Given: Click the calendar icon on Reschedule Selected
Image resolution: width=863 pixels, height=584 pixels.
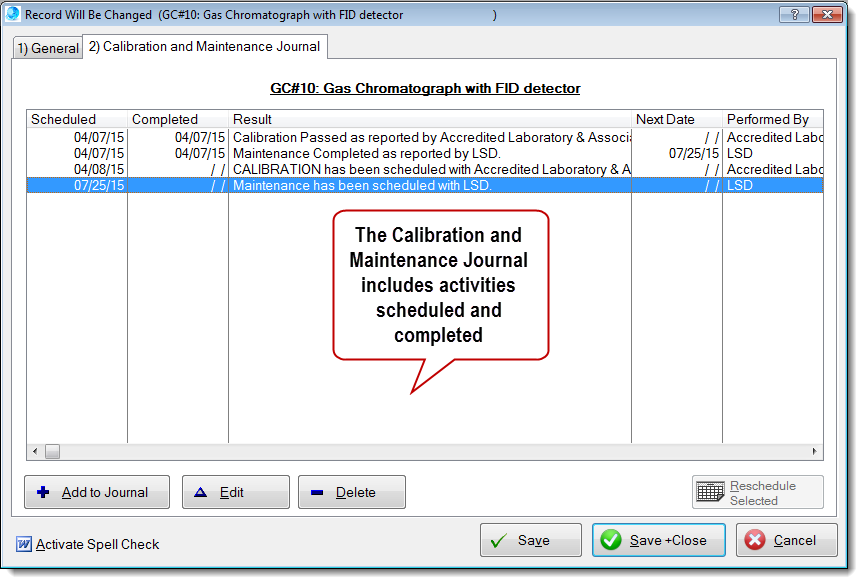Looking at the screenshot, I should [x=711, y=492].
